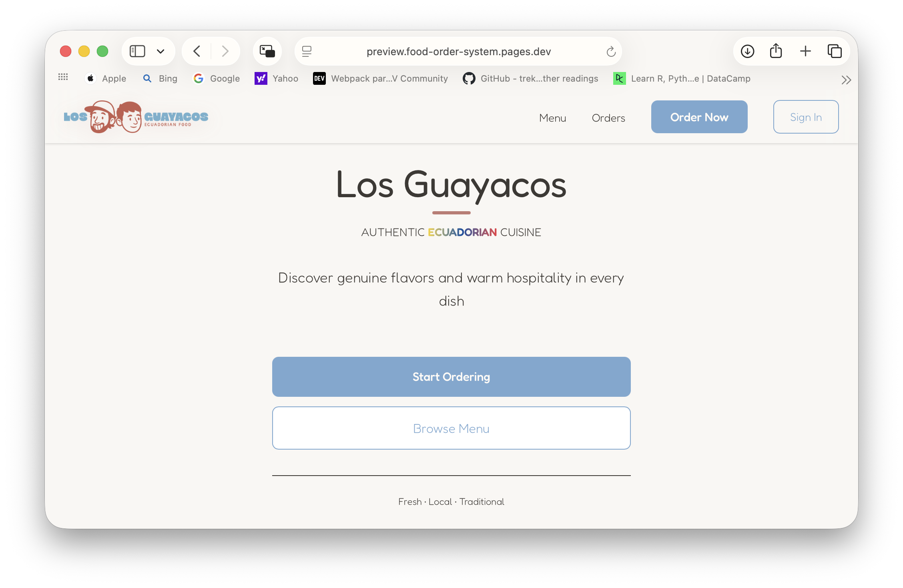The height and width of the screenshot is (588, 903).
Task: Click the Picture-in-Picture icon in the toolbar
Action: coord(267,51)
